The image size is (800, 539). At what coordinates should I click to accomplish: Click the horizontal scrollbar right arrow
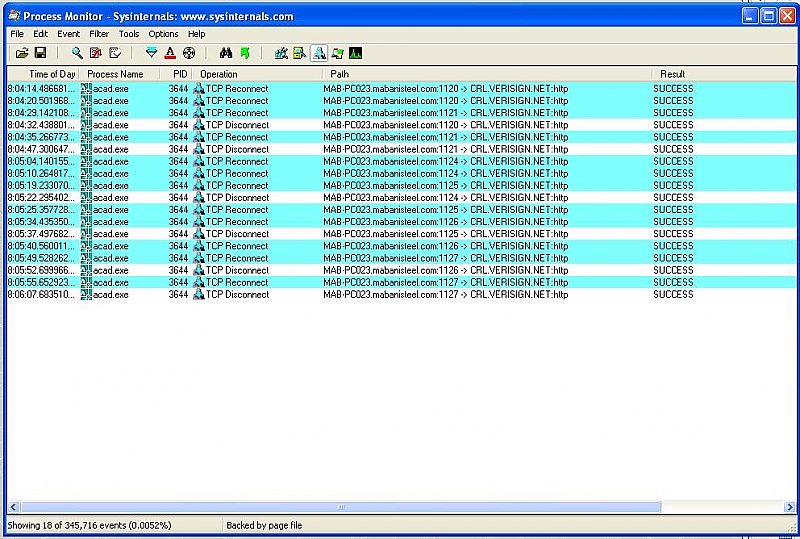(789, 507)
